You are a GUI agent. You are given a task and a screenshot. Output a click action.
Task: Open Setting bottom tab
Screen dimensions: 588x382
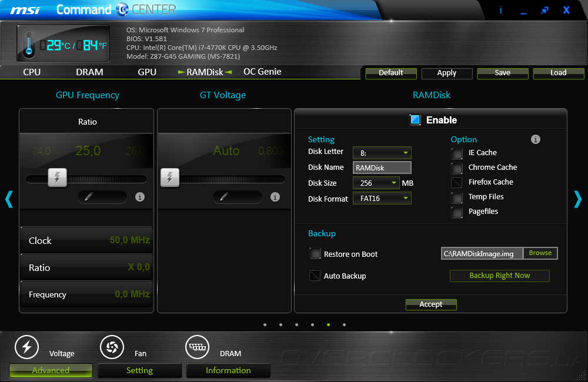click(139, 370)
